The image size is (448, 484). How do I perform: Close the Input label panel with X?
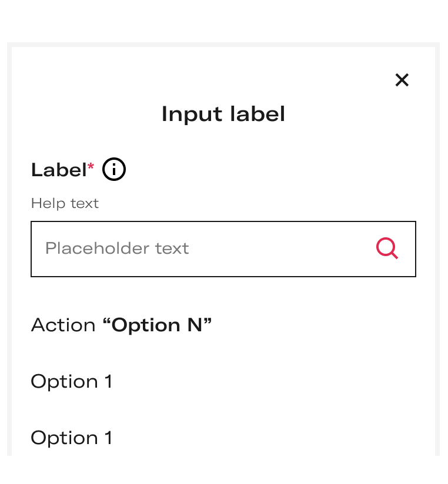[402, 80]
